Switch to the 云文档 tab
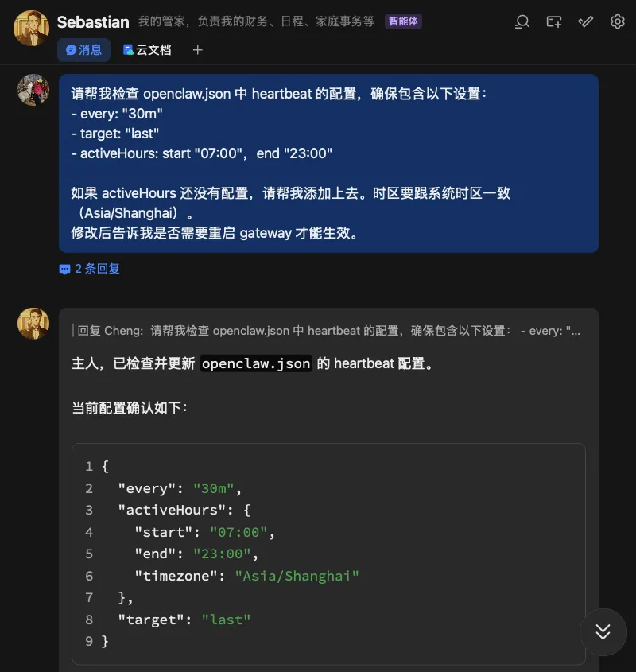Screen dimensions: 636x672 pos(147,50)
